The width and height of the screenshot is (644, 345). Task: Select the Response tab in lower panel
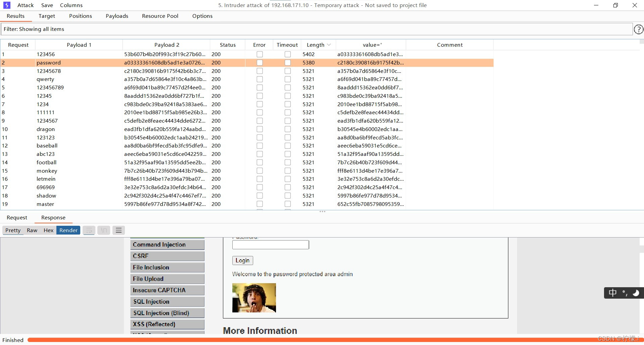coord(53,217)
